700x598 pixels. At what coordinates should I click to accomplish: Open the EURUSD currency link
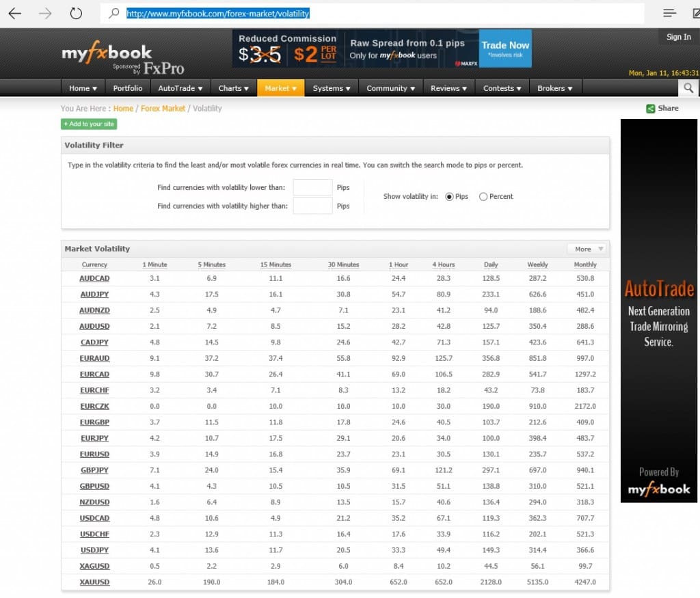click(94, 454)
